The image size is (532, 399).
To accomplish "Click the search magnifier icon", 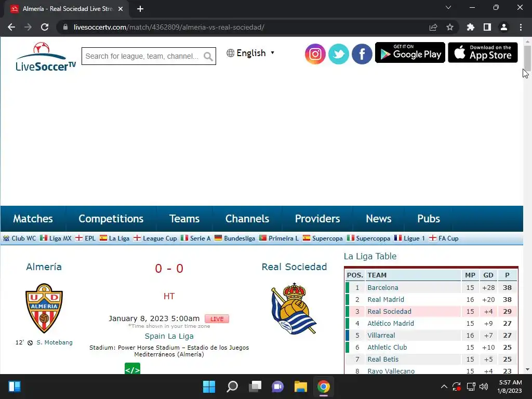I will [208, 56].
